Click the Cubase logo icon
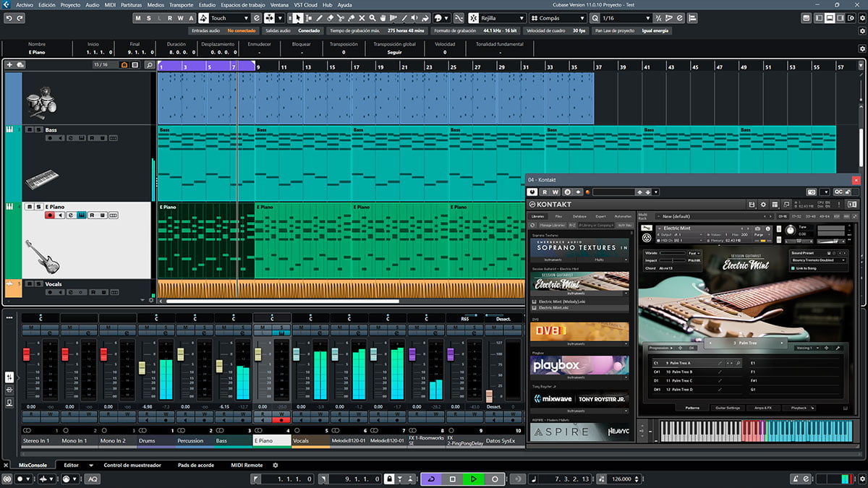The image size is (868, 488). click(x=7, y=4)
